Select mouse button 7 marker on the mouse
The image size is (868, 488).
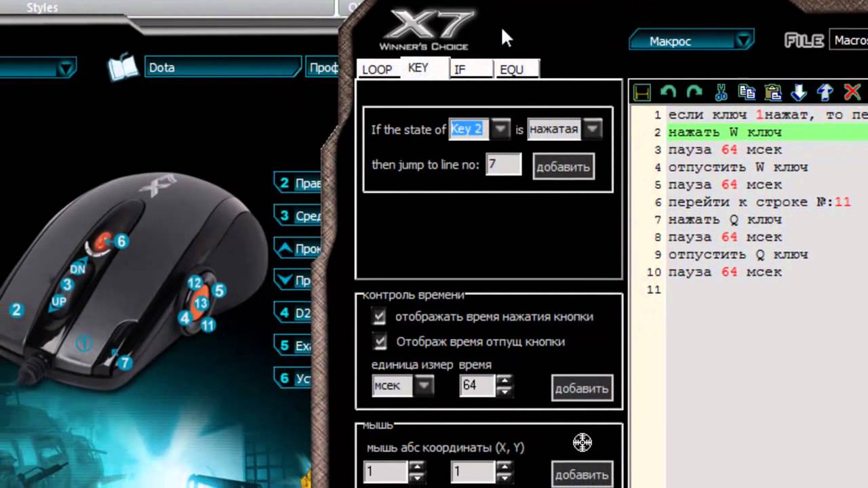124,363
